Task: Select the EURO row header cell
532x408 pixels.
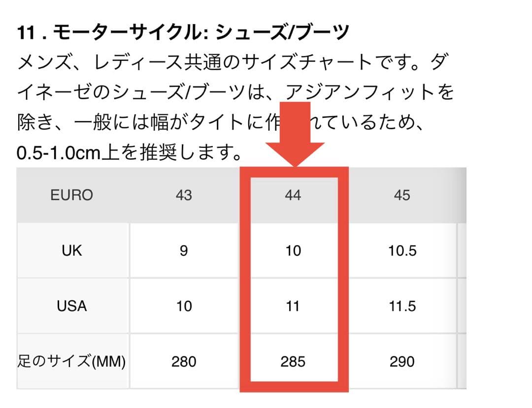Action: 72,195
